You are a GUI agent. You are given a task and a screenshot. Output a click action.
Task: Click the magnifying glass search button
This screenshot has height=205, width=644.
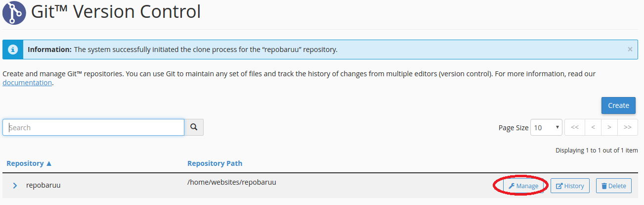(x=194, y=127)
